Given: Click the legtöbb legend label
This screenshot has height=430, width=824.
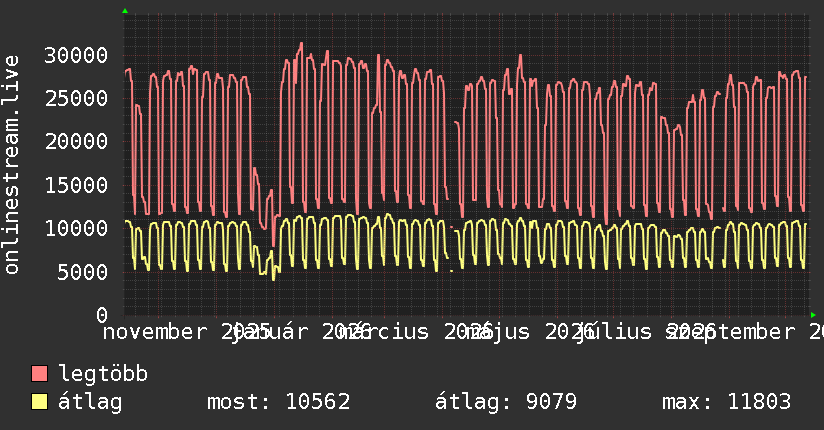Looking at the screenshot, I should 103,374.
